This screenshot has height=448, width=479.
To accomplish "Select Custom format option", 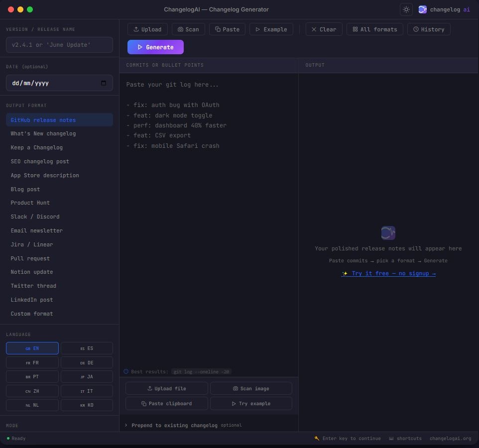I will coord(59,314).
